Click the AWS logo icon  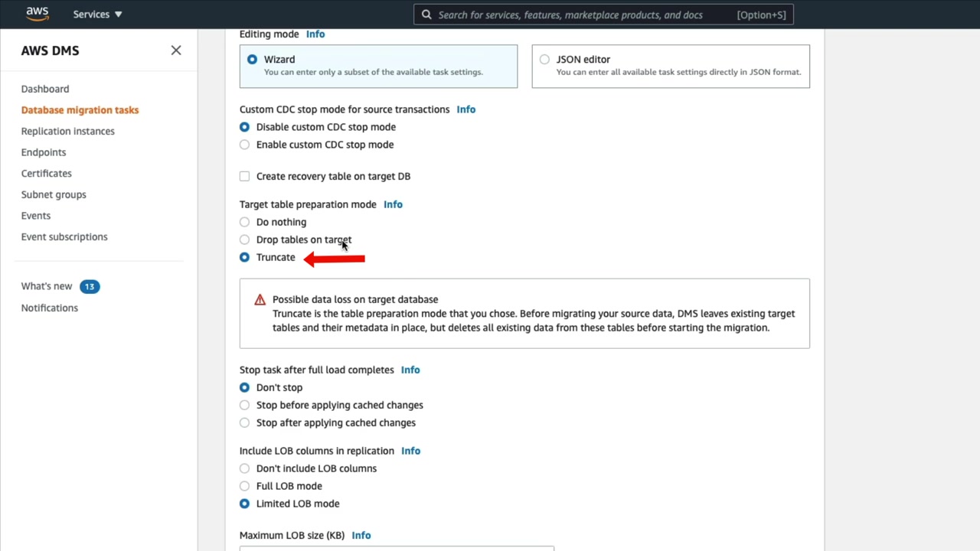point(37,14)
